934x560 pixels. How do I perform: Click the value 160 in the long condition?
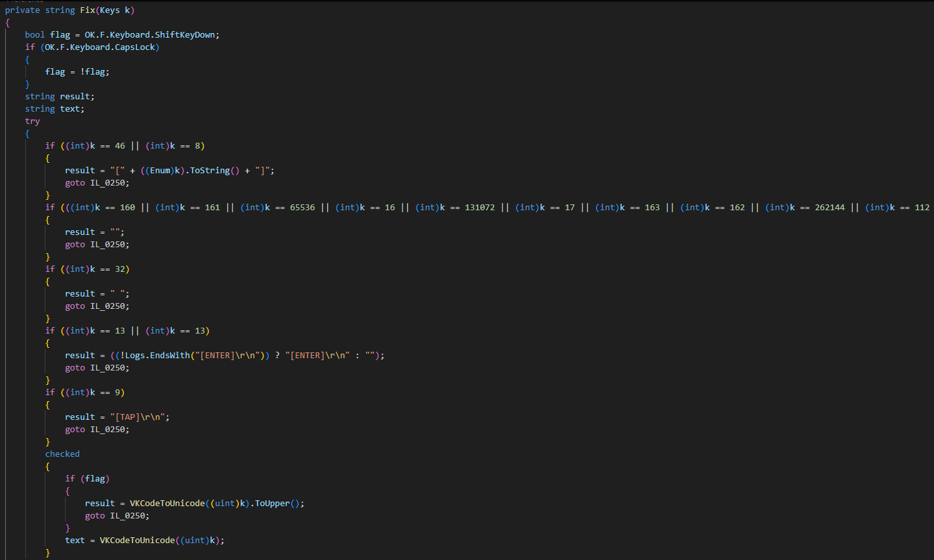tap(127, 208)
